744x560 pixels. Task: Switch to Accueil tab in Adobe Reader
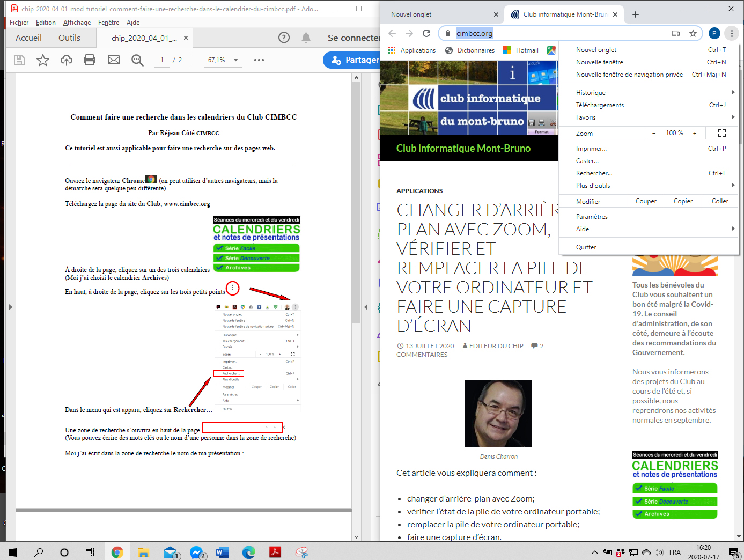28,38
